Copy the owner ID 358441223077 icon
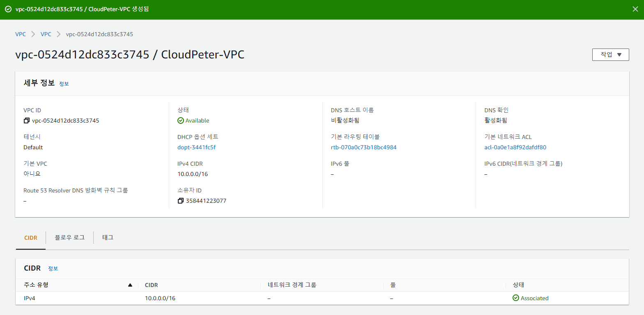The image size is (644, 315). [180, 201]
